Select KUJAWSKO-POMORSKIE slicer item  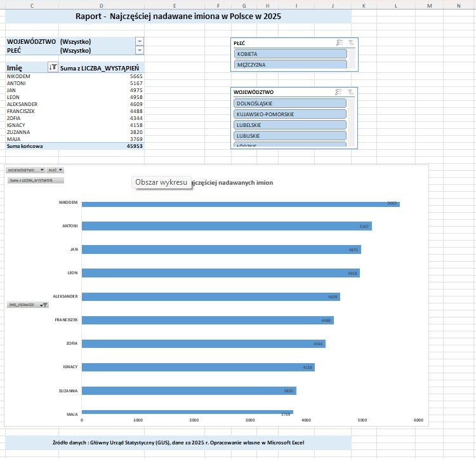click(x=290, y=114)
